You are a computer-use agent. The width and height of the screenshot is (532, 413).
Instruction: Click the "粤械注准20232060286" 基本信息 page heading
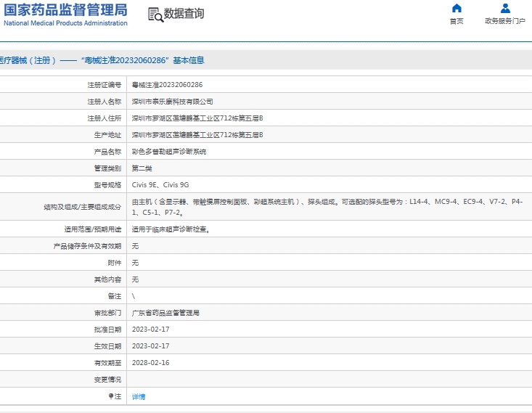pyautogui.click(x=142, y=60)
